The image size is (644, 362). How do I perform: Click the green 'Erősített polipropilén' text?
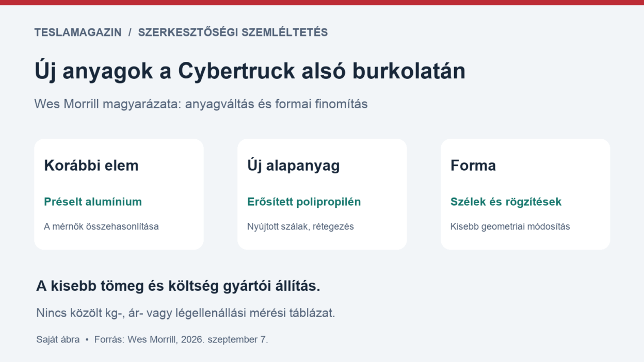[304, 202]
